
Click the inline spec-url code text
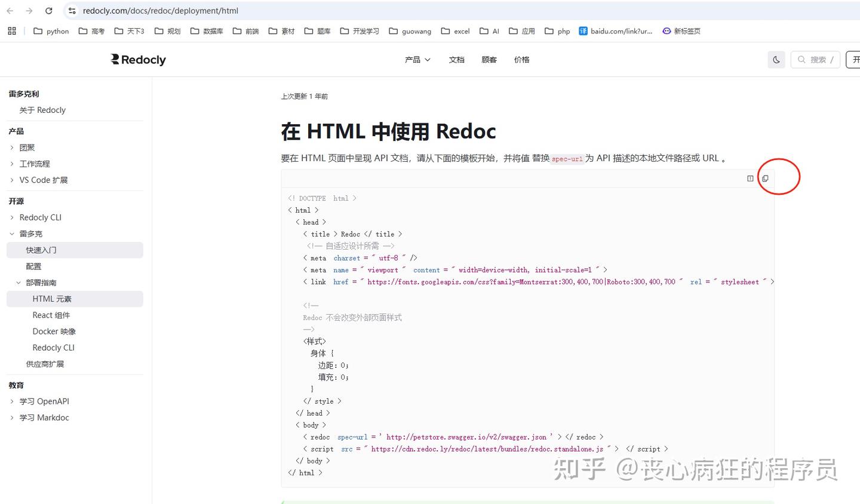click(x=567, y=159)
